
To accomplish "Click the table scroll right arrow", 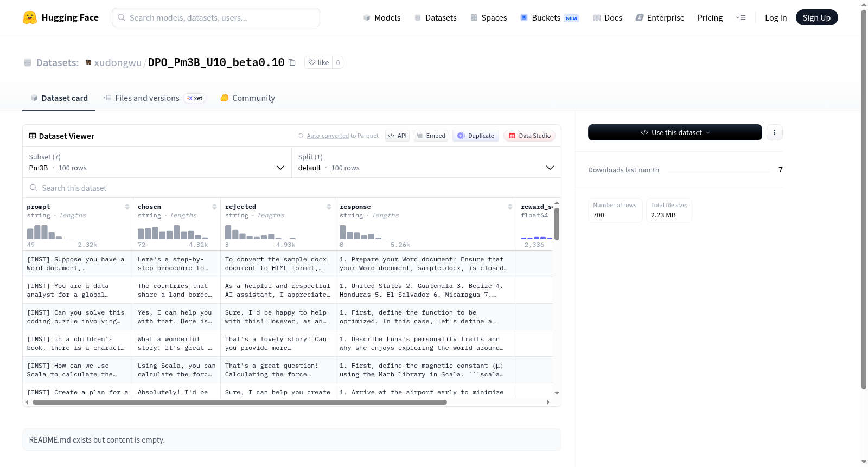I will 548,402.
